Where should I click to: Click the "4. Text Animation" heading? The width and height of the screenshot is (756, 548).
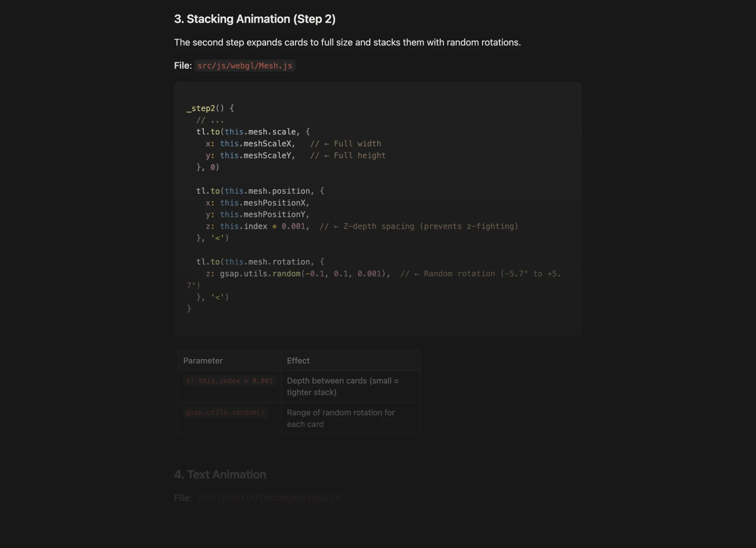(220, 474)
